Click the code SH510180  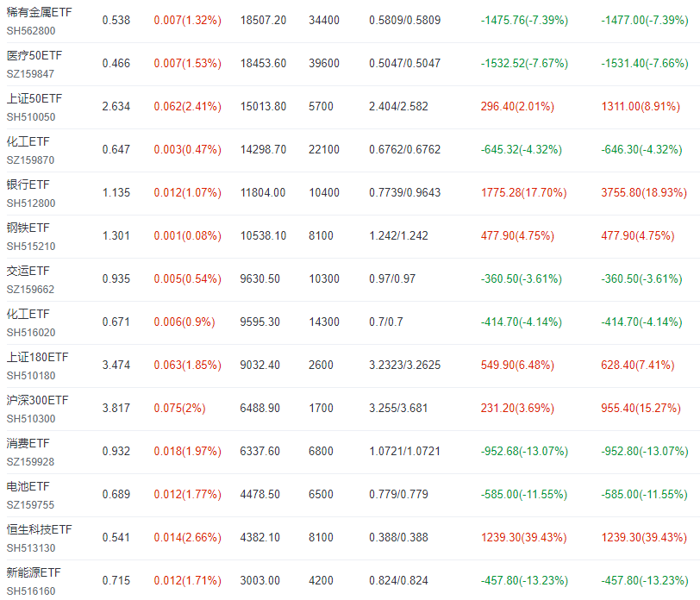pyautogui.click(x=31, y=376)
